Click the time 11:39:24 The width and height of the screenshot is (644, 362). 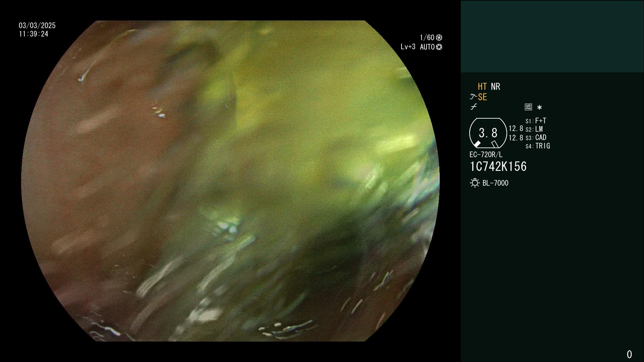click(34, 34)
